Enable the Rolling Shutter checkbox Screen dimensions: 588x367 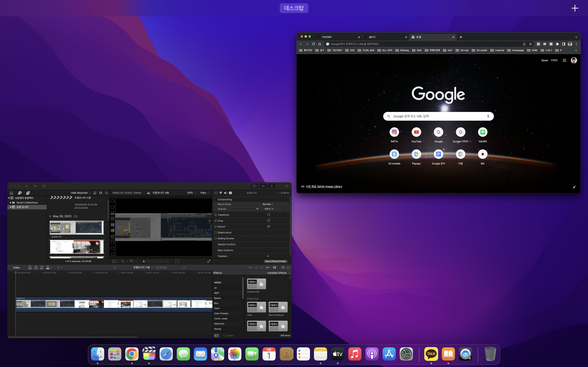point(216,238)
